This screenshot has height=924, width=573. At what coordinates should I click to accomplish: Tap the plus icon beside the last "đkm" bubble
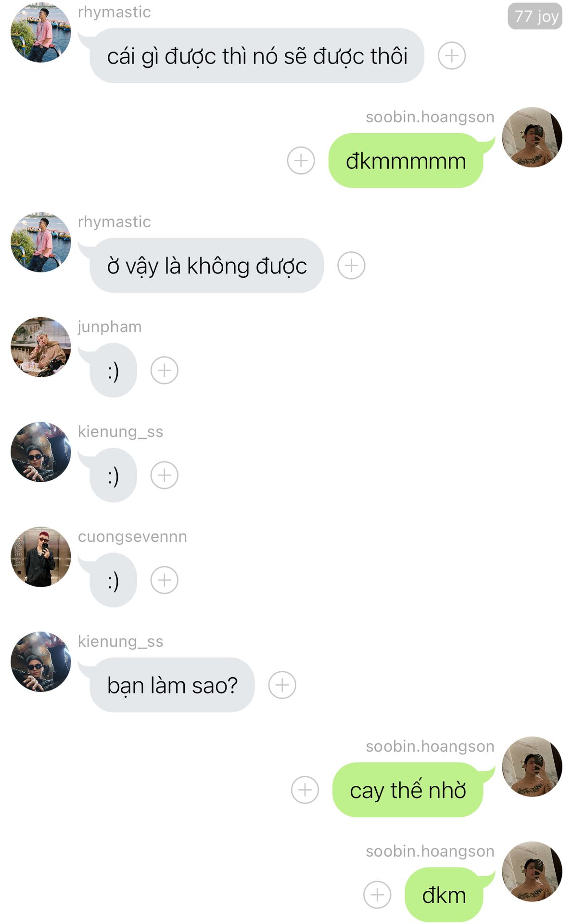point(377,895)
